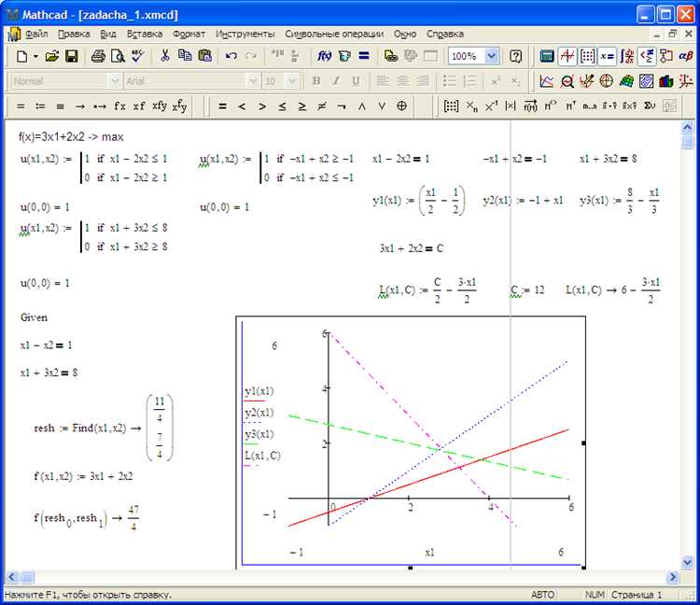Toggle Italic text formatting
This screenshot has width=700, height=605.
point(336,81)
